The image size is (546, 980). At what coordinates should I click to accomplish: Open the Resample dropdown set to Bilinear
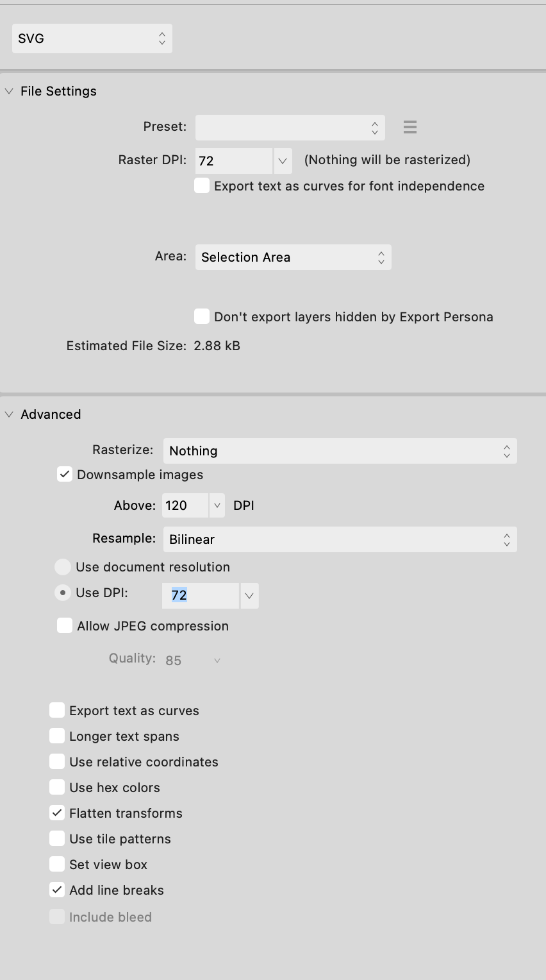pyautogui.click(x=340, y=539)
